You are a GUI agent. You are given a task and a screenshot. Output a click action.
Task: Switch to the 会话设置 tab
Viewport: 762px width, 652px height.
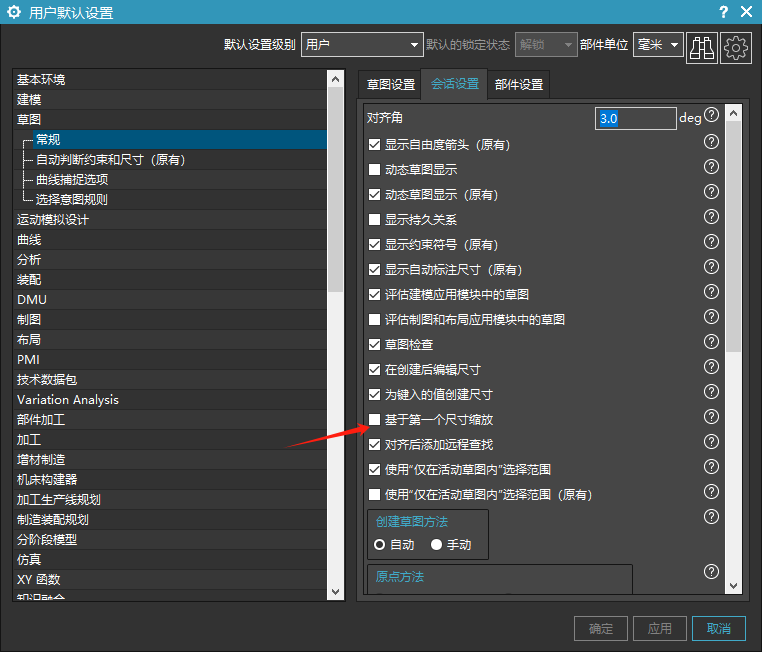click(454, 84)
